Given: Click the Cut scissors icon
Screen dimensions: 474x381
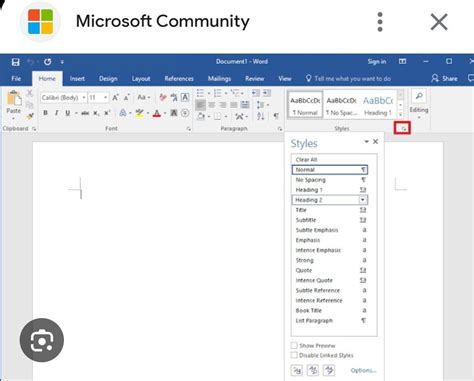Looking at the screenshot, I should pyautogui.click(x=29, y=93).
